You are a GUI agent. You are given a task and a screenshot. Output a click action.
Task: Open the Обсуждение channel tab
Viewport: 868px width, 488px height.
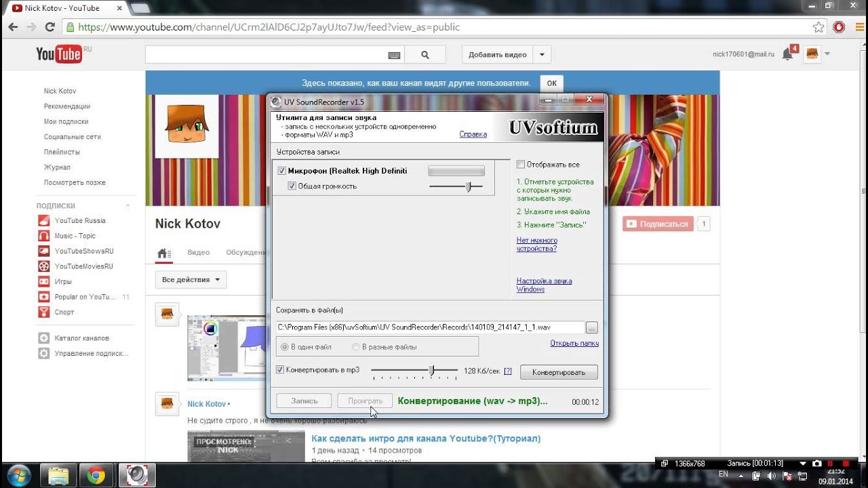click(x=245, y=252)
